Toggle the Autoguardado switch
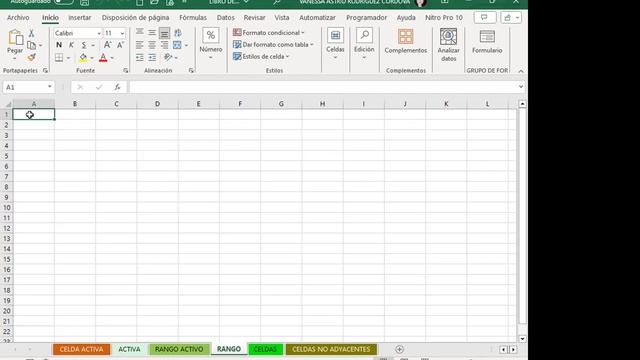Viewport: 640px width, 360px height. point(63,2)
